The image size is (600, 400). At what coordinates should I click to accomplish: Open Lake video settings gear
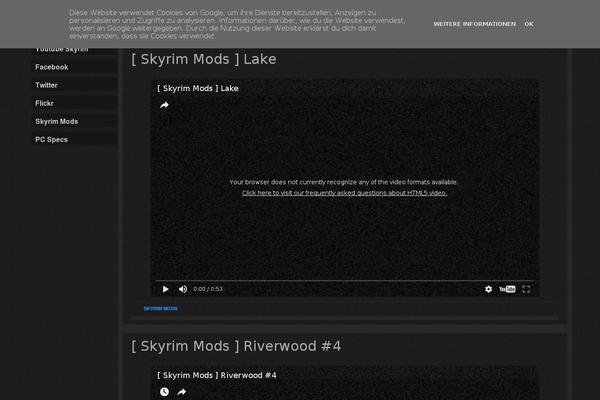489,289
